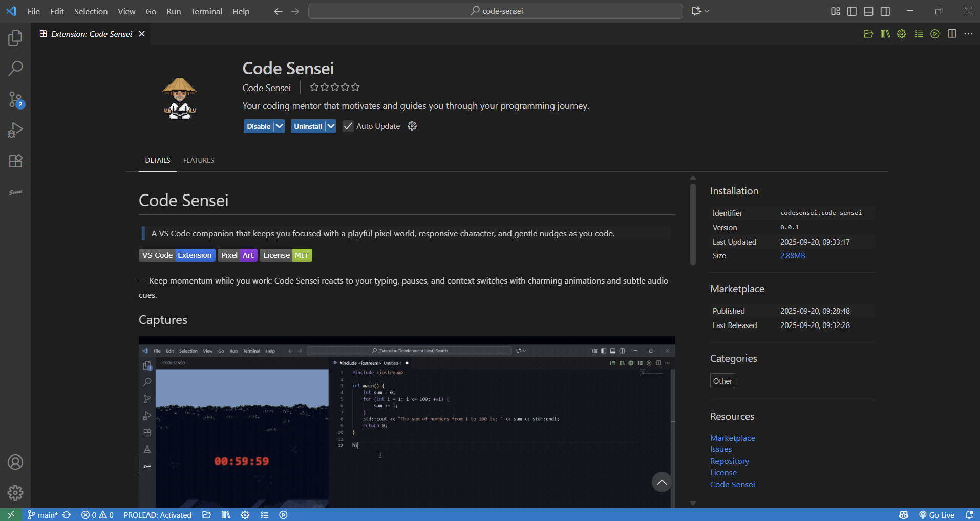The image size is (980, 521).
Task: Click the gear icon in the editor toolbar
Action: (x=902, y=34)
